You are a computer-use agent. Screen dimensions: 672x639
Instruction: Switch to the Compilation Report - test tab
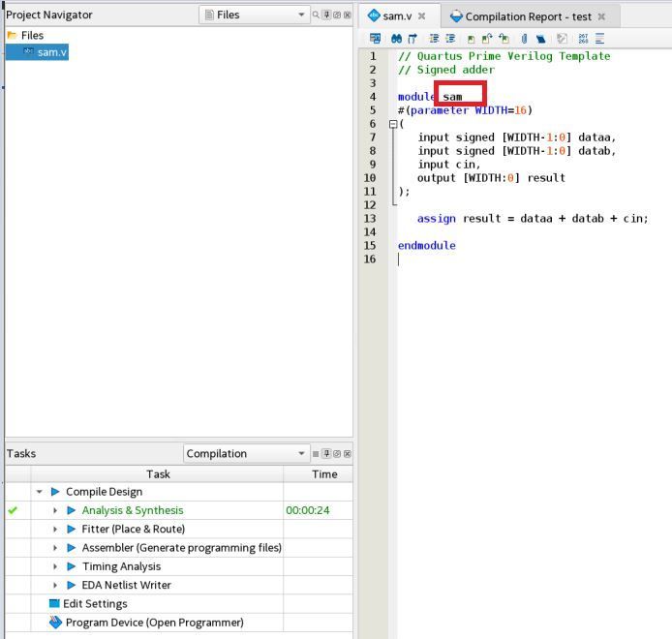pos(528,16)
